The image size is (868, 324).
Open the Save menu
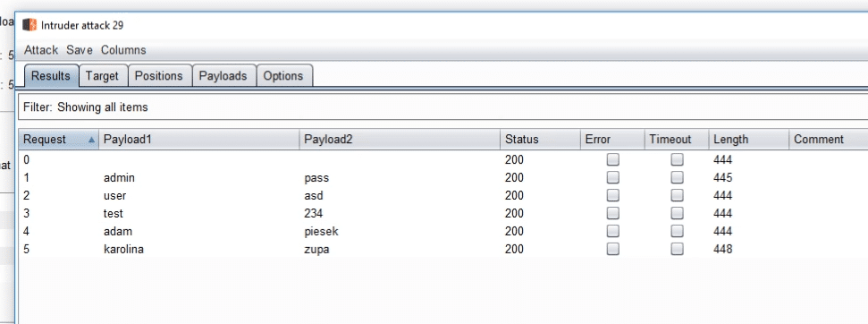point(80,50)
